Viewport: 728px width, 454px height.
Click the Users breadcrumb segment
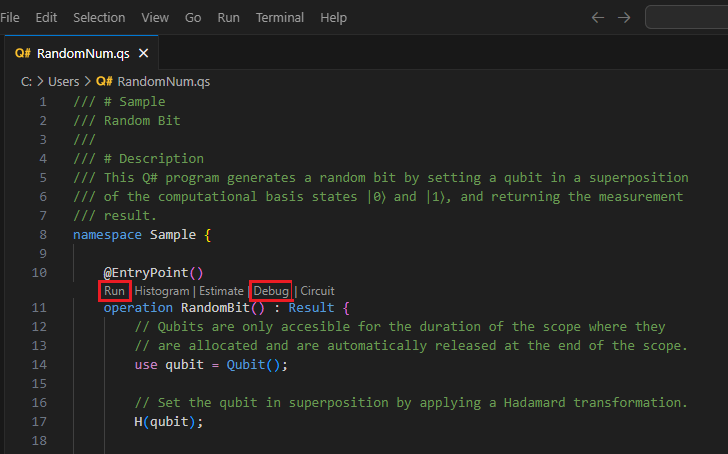click(x=64, y=82)
